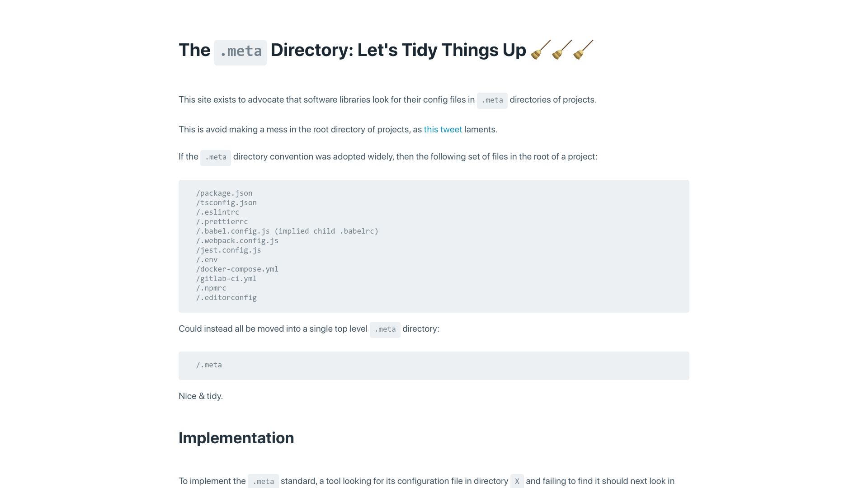Click the /jest.config.js line

(228, 250)
